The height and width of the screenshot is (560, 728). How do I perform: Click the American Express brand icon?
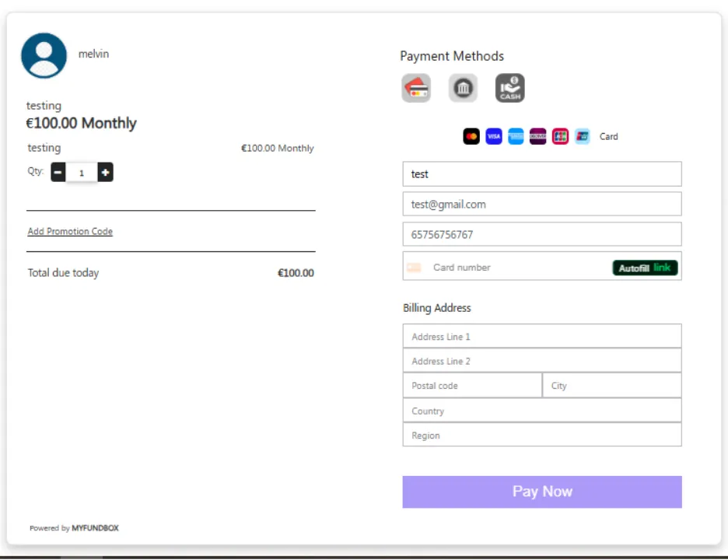pyautogui.click(x=516, y=137)
